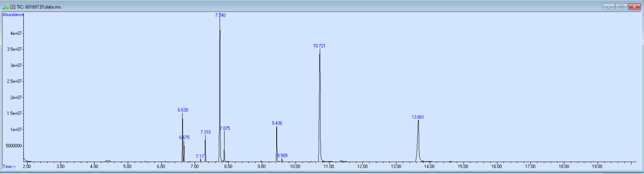The height and width of the screenshot is (174, 644).
Task: Select the peak labeled 7.740
Action: pyautogui.click(x=220, y=15)
